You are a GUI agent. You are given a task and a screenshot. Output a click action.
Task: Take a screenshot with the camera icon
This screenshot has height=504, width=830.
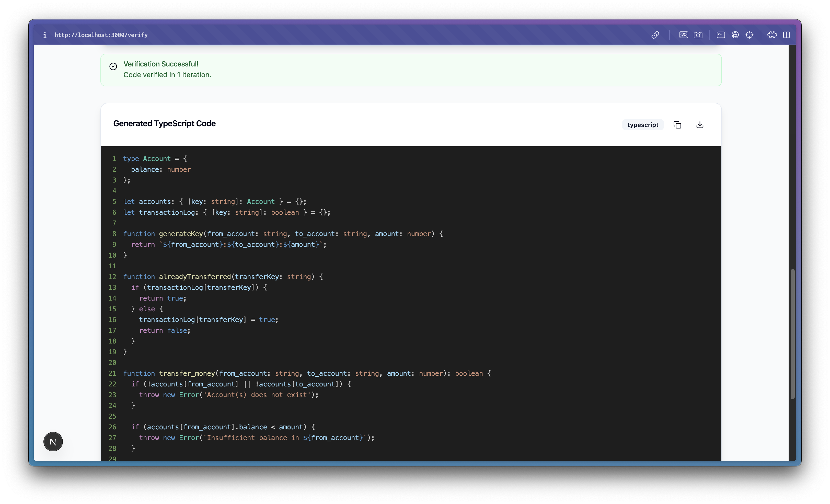(x=698, y=35)
